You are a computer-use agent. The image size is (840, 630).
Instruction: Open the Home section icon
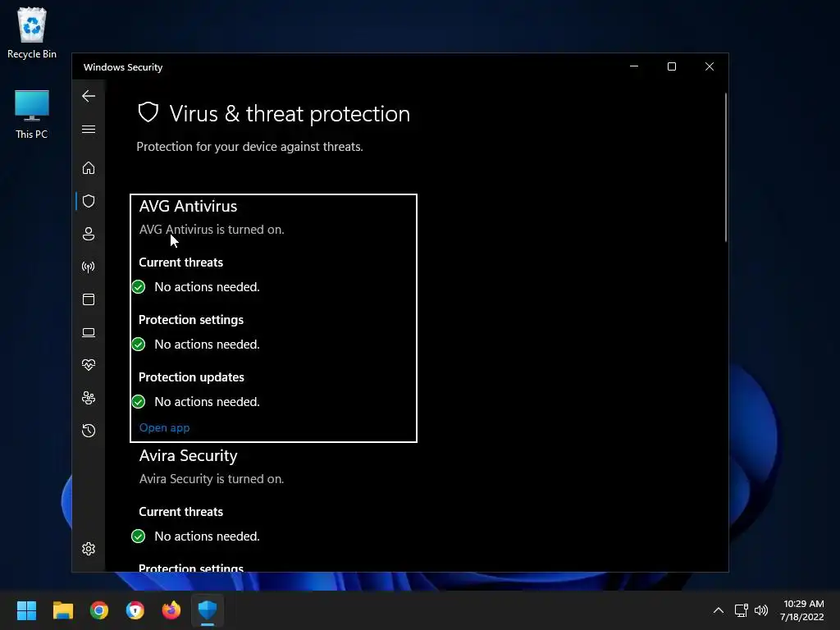[89, 168]
